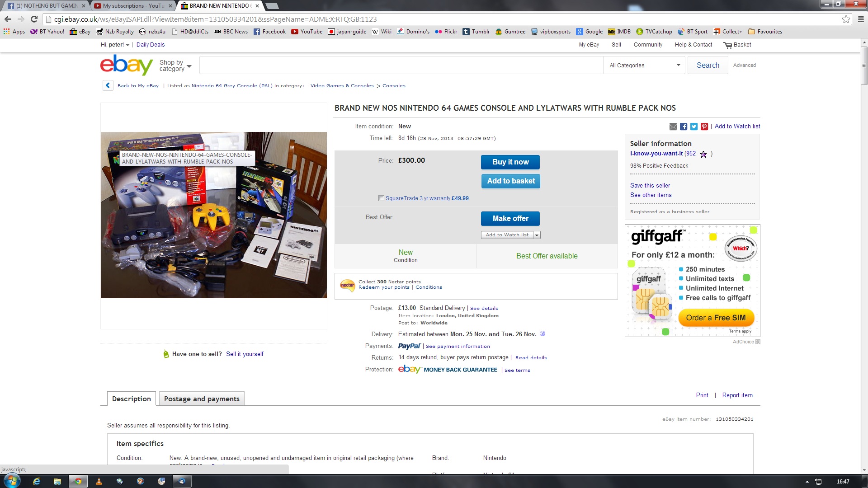Expand the Shop by category dropdown
Image resolution: width=868 pixels, height=488 pixels.
[175, 66]
